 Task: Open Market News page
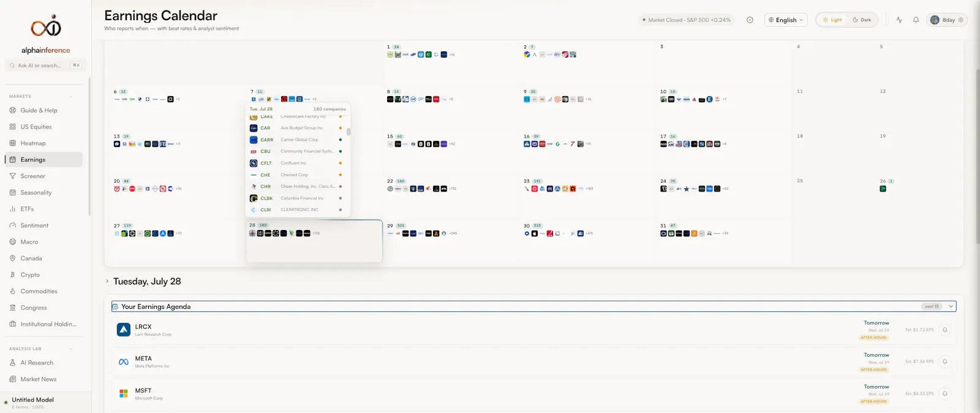coord(43,379)
